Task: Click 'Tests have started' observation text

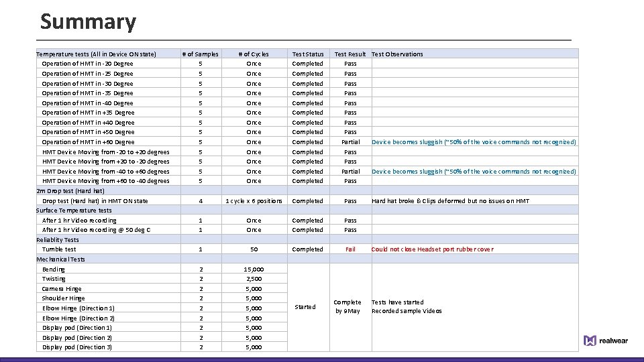Action: [x=398, y=302]
